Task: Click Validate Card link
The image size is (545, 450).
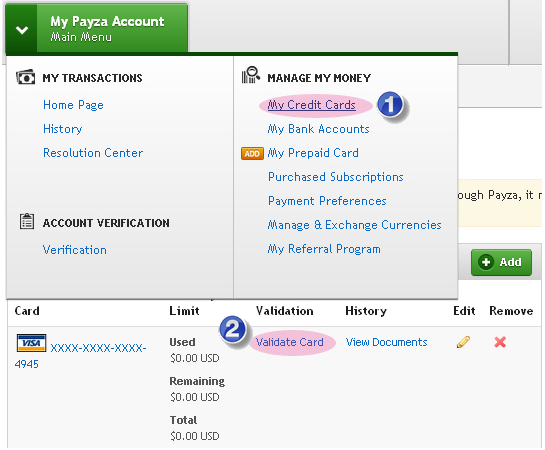Action: click(x=290, y=342)
